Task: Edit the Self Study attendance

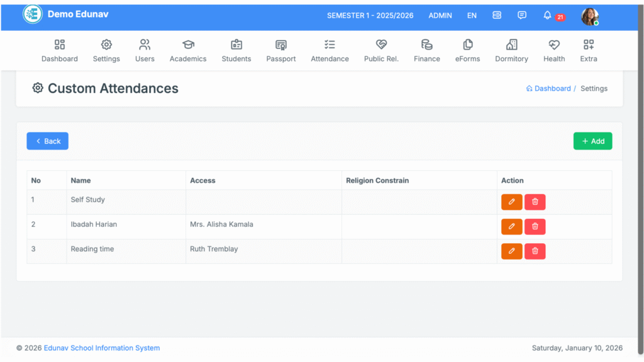Action: pos(511,202)
